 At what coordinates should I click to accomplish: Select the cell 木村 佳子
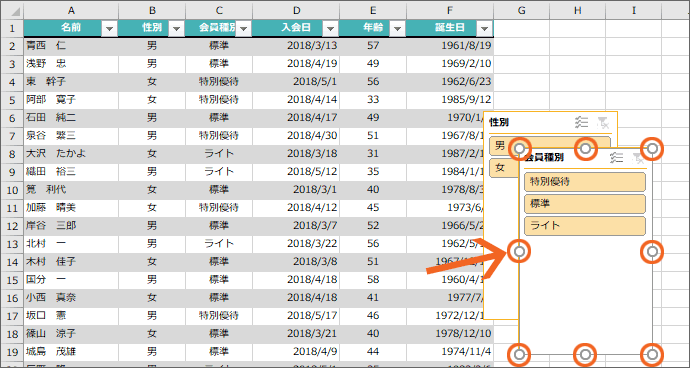click(x=71, y=262)
